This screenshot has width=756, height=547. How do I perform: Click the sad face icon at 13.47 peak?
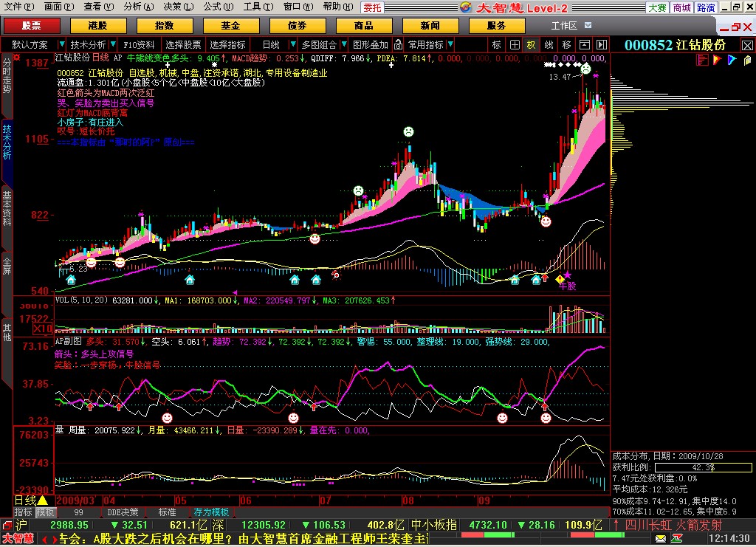585,69
